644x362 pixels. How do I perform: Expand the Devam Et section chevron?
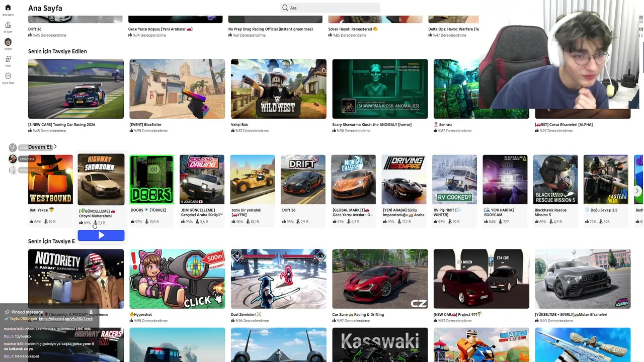point(55,147)
